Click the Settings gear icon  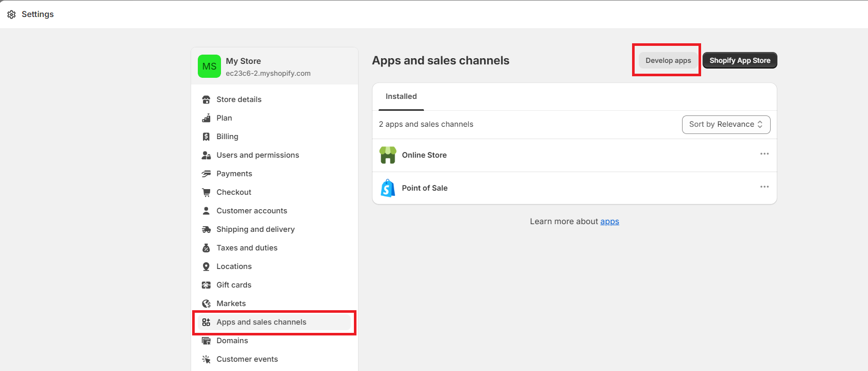pos(11,14)
